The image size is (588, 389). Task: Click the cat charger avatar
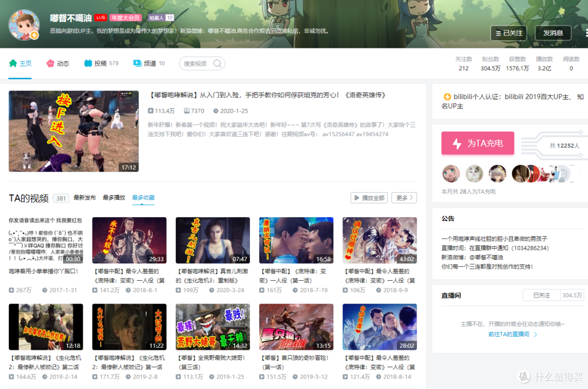click(x=474, y=174)
